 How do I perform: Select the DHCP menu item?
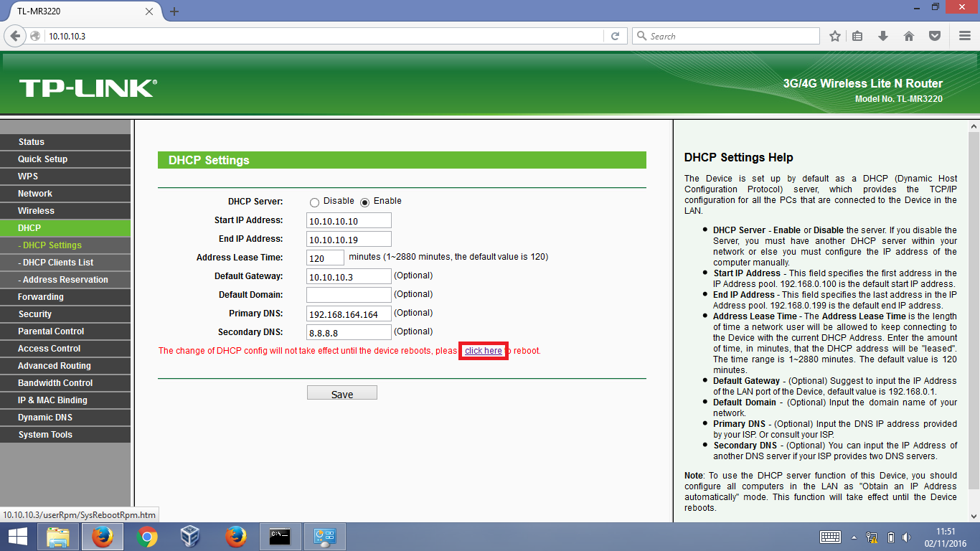pos(65,228)
